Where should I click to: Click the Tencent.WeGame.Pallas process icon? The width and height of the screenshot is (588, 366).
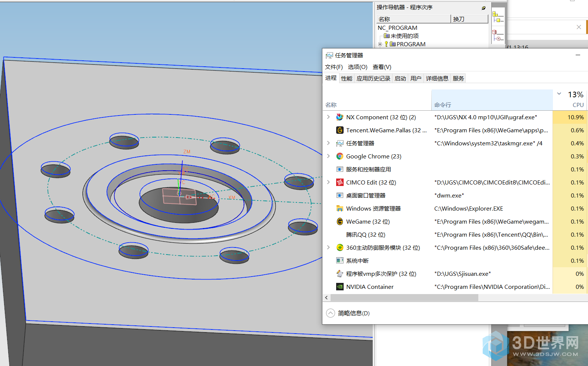click(340, 130)
